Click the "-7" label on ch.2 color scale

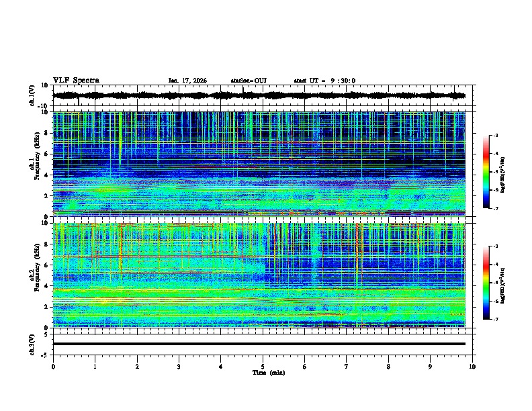tap(496, 319)
